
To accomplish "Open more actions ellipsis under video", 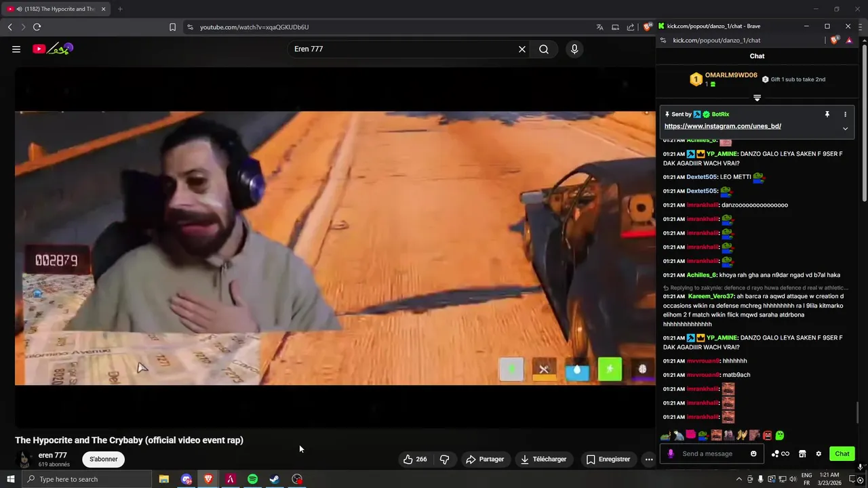I will 649,459.
